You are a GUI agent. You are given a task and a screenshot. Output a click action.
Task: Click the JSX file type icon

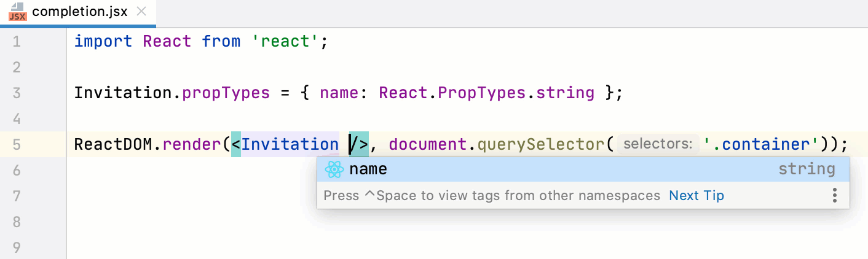18,12
